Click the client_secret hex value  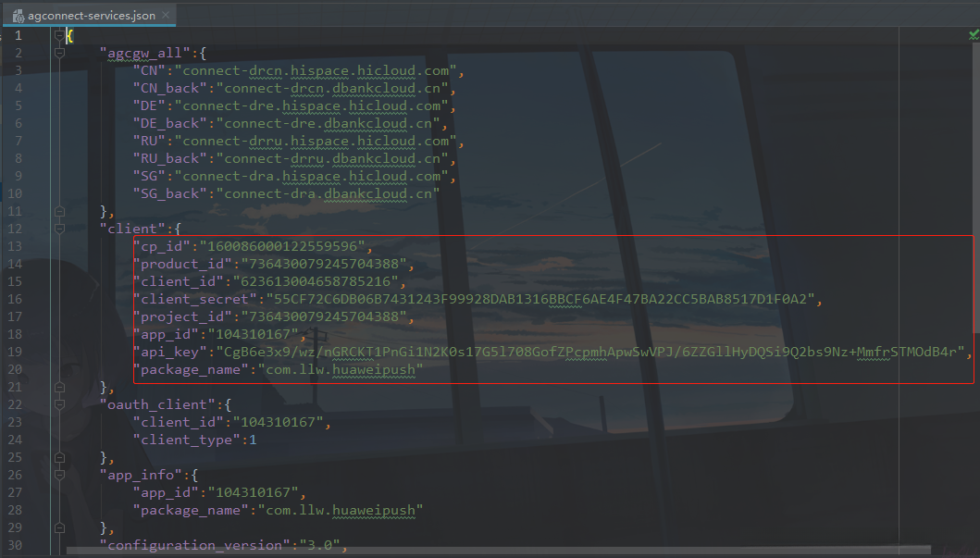[x=540, y=299]
